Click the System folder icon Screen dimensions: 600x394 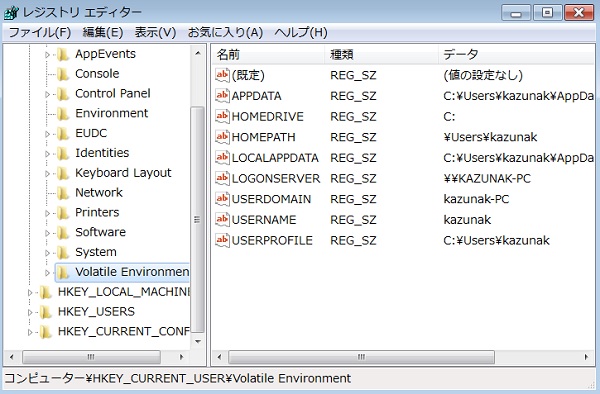[63, 252]
